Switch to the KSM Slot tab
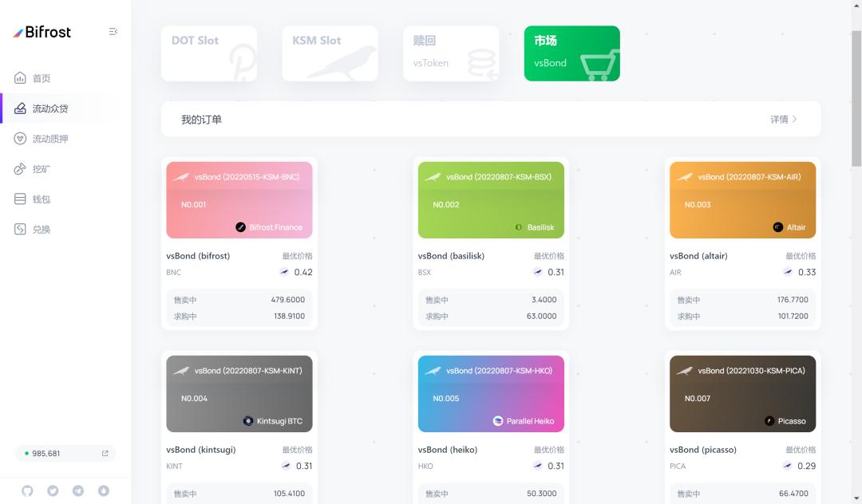862x504 pixels. pos(330,53)
